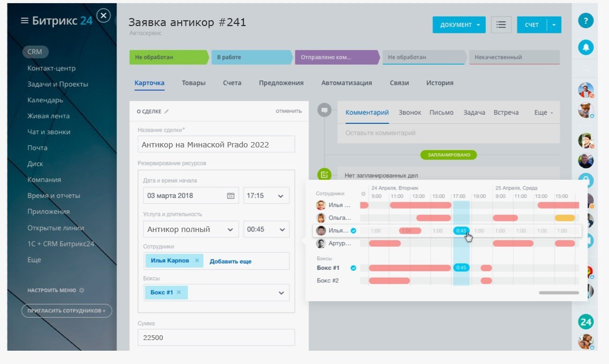This screenshot has width=609, height=364.
Task: Switch to the Товары tab
Action: [193, 82]
